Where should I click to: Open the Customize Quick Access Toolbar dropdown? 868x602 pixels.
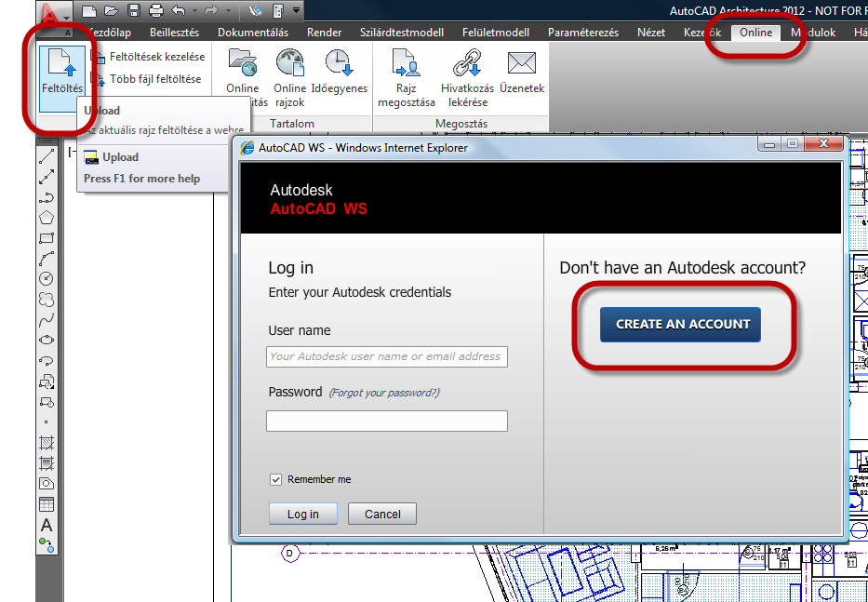[x=296, y=10]
